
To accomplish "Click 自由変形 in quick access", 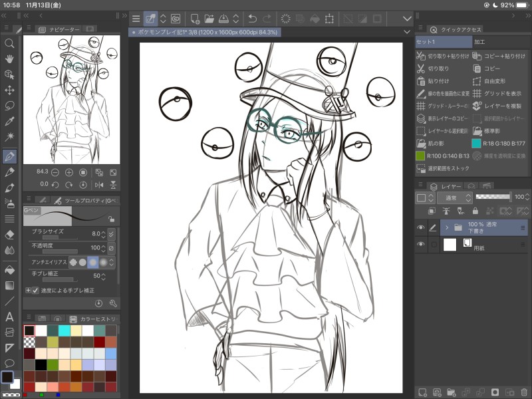I will (x=489, y=81).
